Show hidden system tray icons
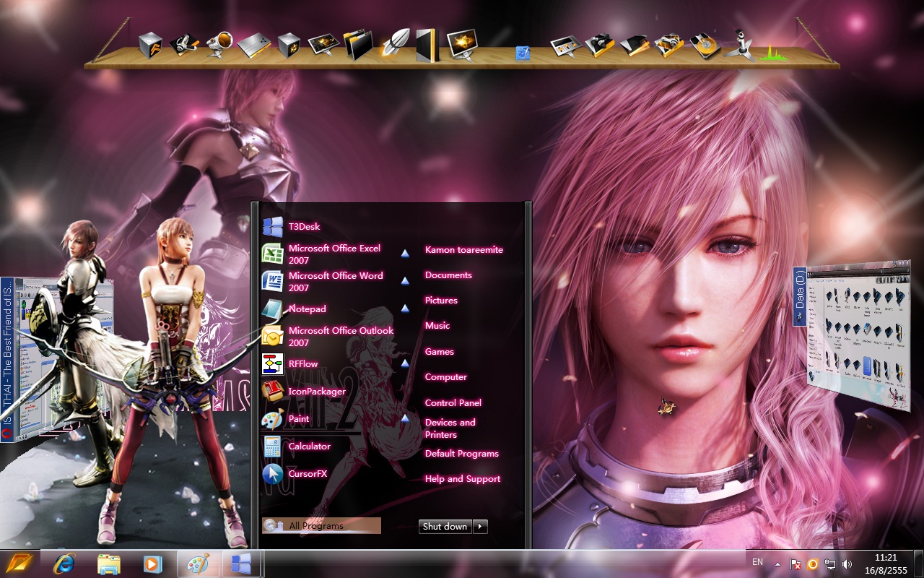924x578 pixels. tap(777, 564)
